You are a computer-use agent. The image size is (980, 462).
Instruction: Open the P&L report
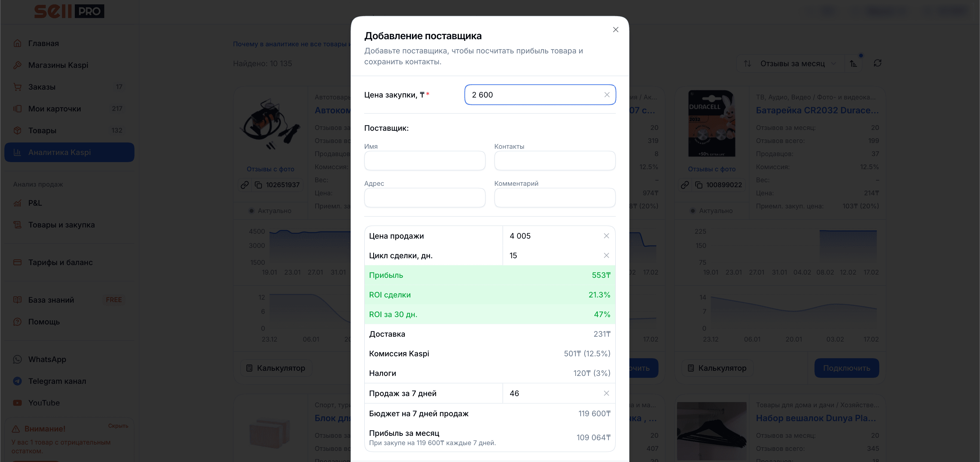[69, 203]
